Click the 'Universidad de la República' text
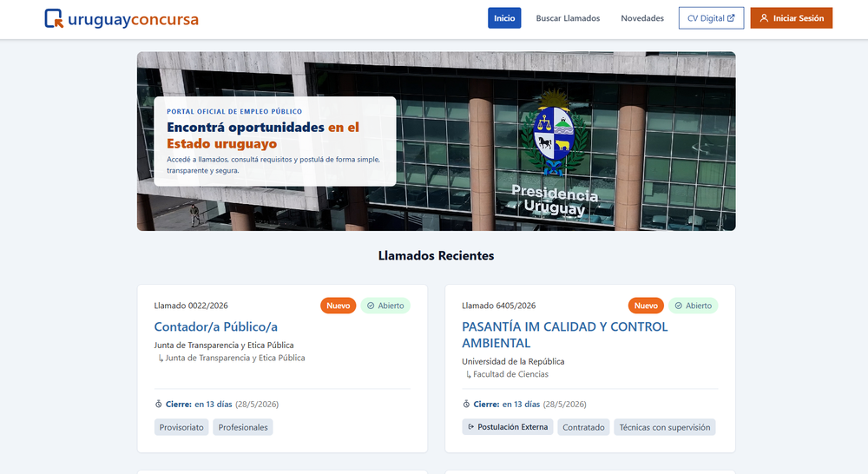The image size is (868, 474). click(513, 362)
